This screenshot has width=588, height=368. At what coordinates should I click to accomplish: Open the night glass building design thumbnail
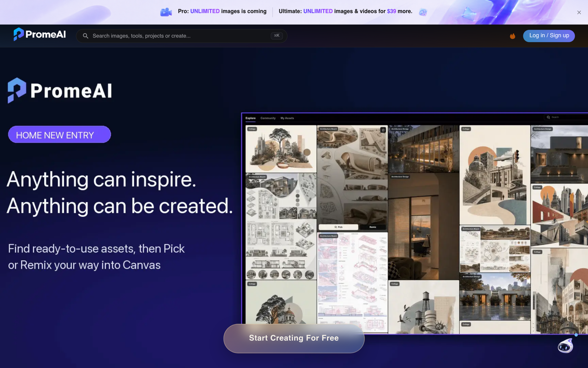point(423,149)
